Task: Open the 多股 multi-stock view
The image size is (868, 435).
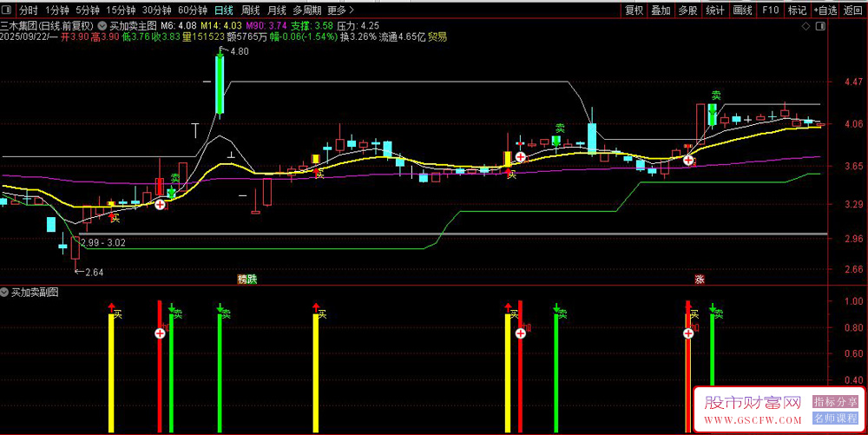Action: (688, 10)
